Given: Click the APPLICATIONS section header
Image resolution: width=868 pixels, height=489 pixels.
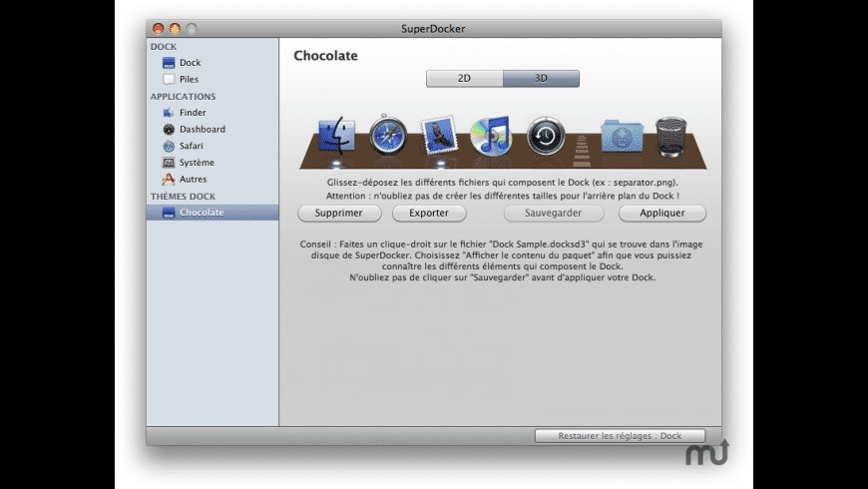Looking at the screenshot, I should pos(183,97).
